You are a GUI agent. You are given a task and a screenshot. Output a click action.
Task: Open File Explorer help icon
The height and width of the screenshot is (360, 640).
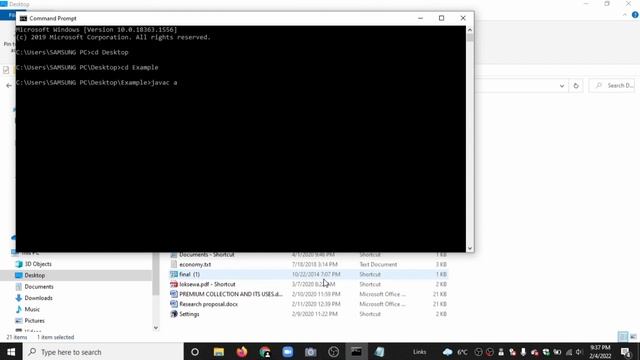[x=635, y=15]
